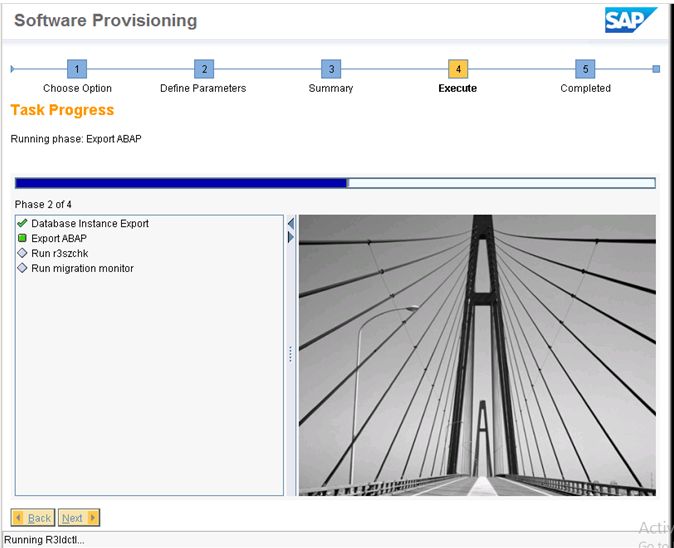Click the Software Provisioning title
The height and width of the screenshot is (548, 674).
point(106,20)
